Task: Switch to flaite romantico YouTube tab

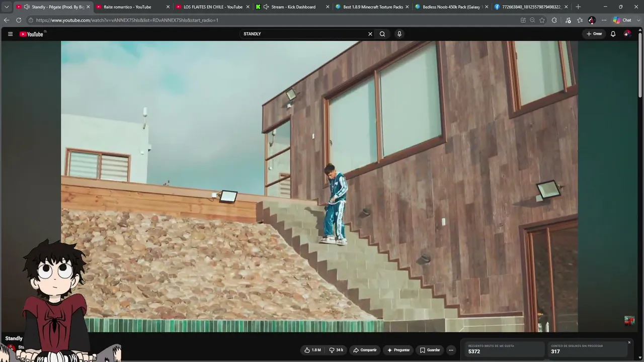Action: click(132, 7)
